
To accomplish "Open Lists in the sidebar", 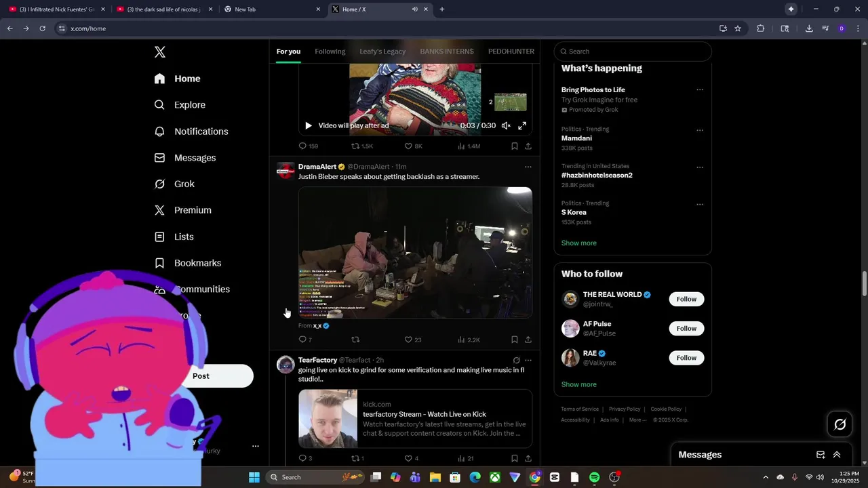I will click(x=174, y=237).
